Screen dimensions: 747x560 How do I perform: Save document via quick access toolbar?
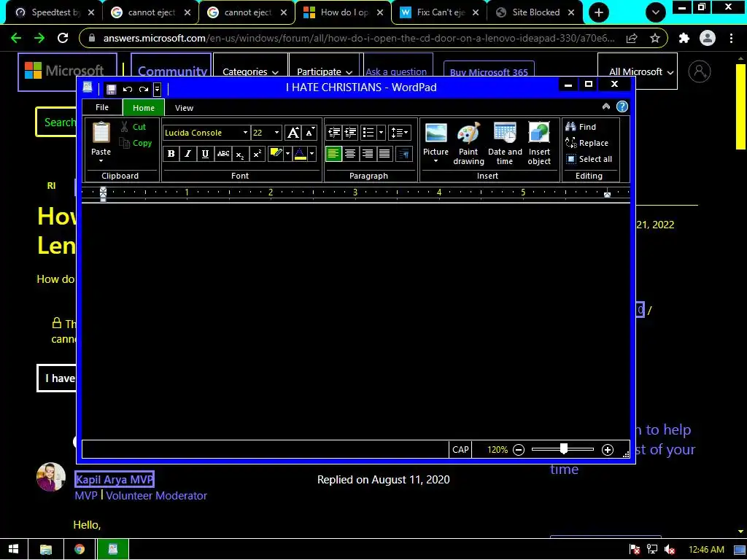pos(112,89)
